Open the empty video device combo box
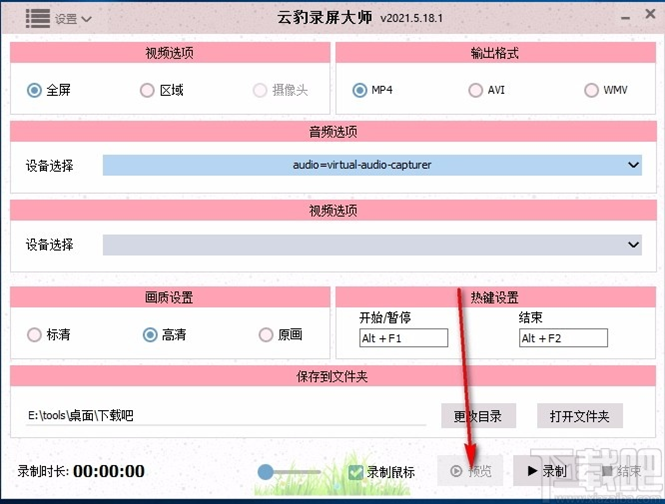The width and height of the screenshot is (665, 504). (372, 245)
